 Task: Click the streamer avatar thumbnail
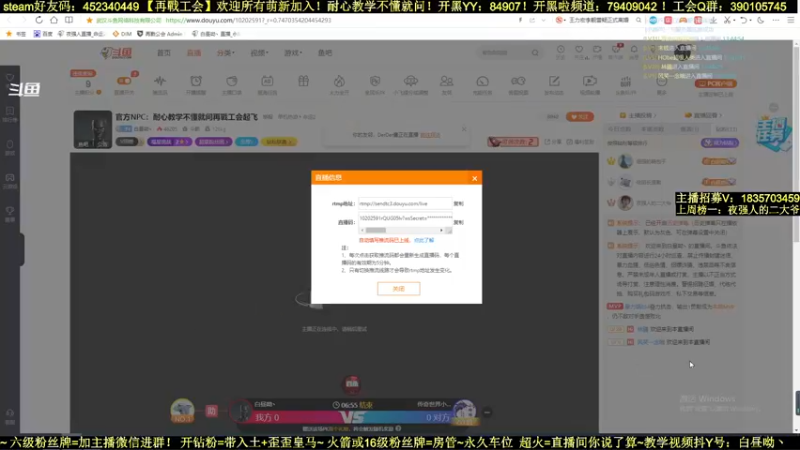coord(92,129)
